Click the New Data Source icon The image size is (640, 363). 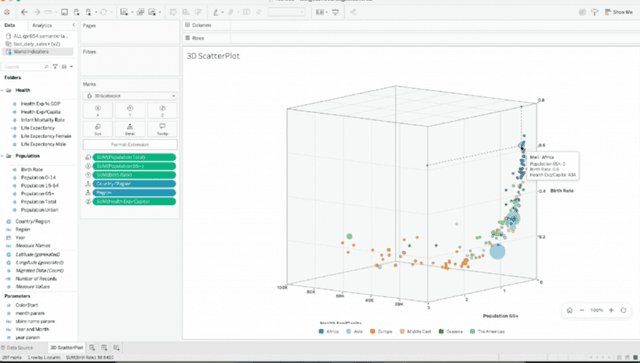click(x=76, y=12)
